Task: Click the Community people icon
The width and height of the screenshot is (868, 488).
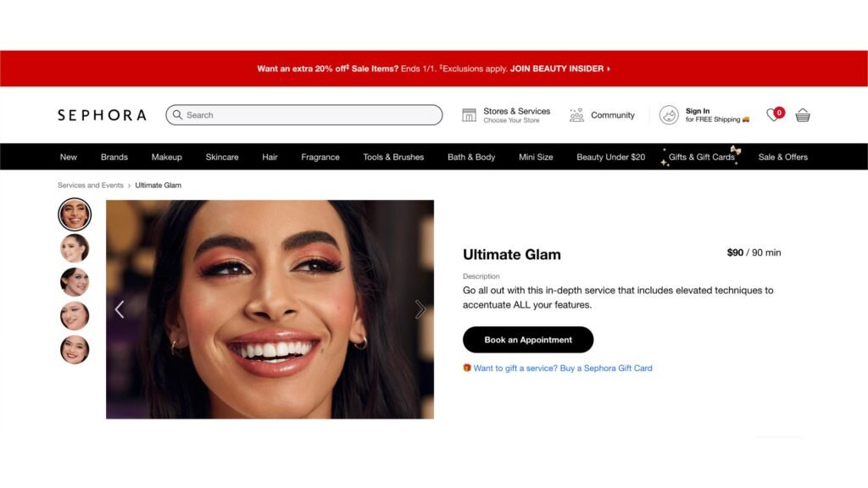Action: (576, 115)
